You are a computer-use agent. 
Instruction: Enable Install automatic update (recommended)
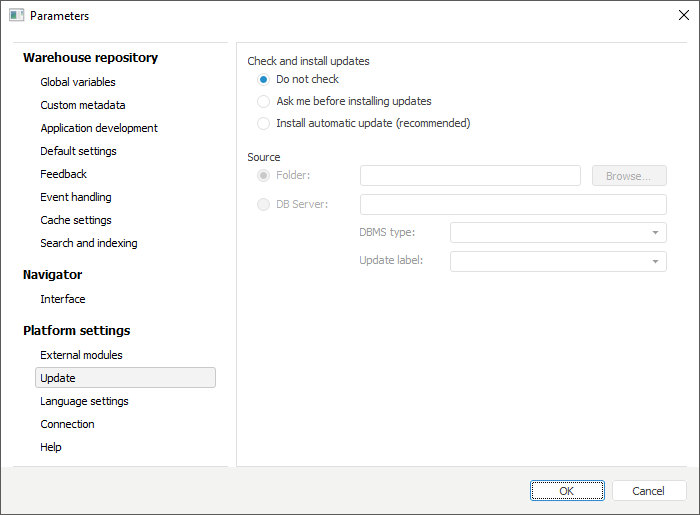(264, 123)
